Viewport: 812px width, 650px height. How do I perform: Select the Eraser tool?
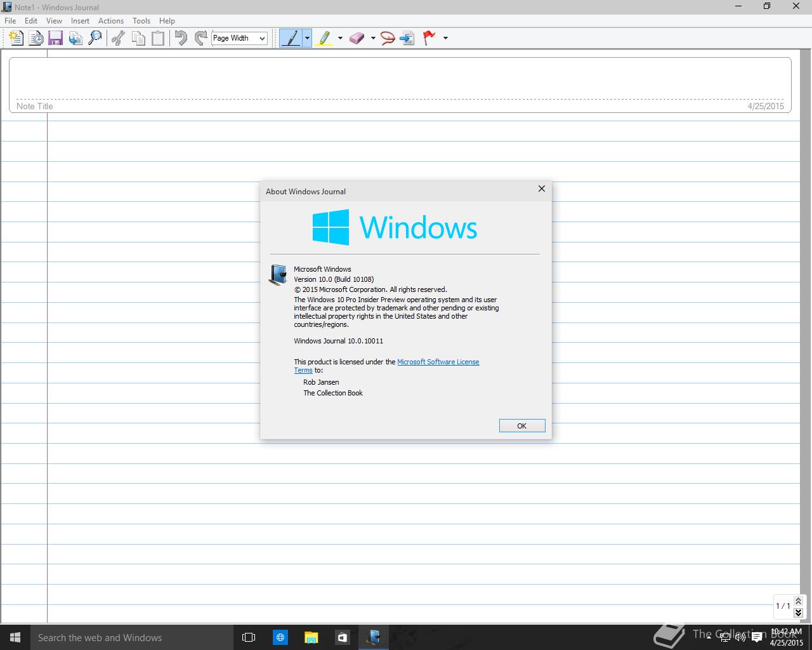(357, 38)
